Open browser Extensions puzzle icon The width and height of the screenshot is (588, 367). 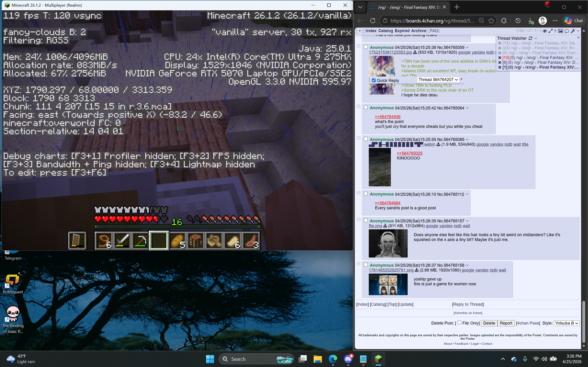pos(504,21)
